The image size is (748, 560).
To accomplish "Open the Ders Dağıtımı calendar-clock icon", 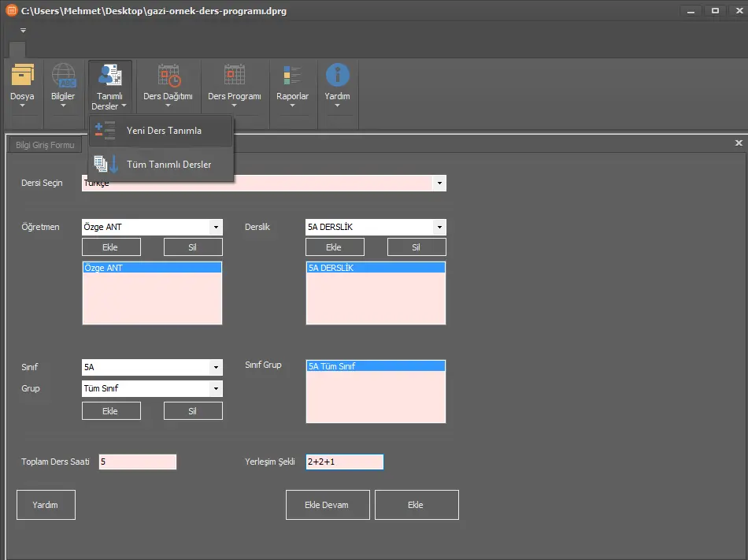I will tap(168, 76).
